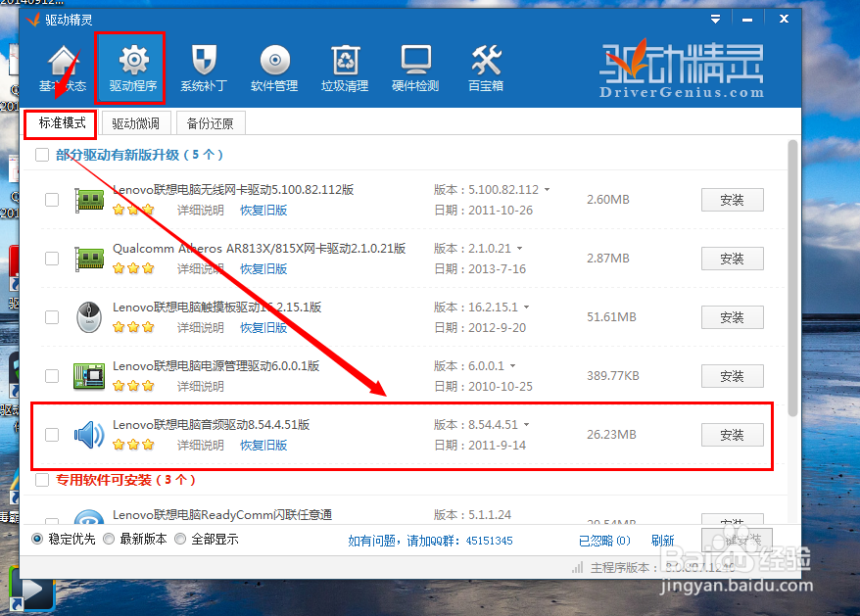Click star rating of wireless card driver
This screenshot has height=616, width=860.
tap(133, 210)
